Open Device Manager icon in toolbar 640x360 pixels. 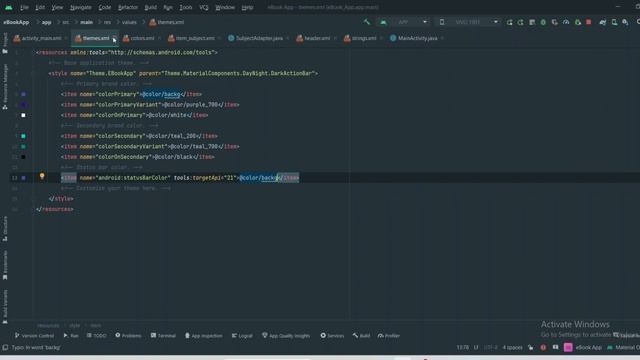(x=614, y=22)
